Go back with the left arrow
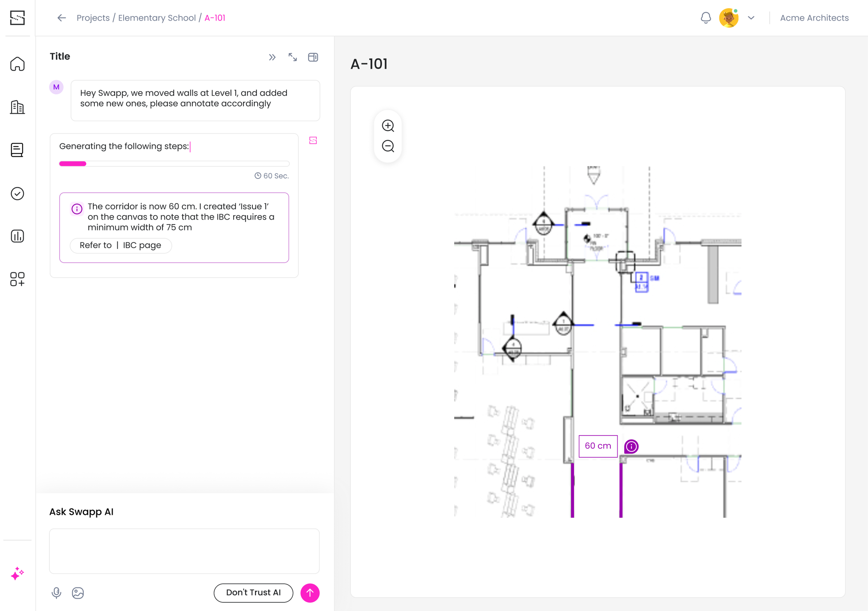This screenshot has width=868, height=611. pyautogui.click(x=62, y=18)
